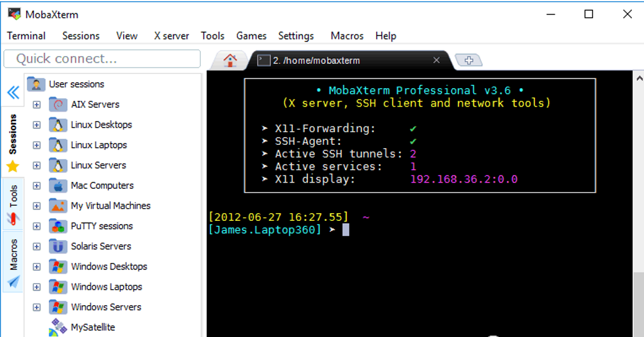Click the MySatellite session icon
644x337 pixels.
59,327
